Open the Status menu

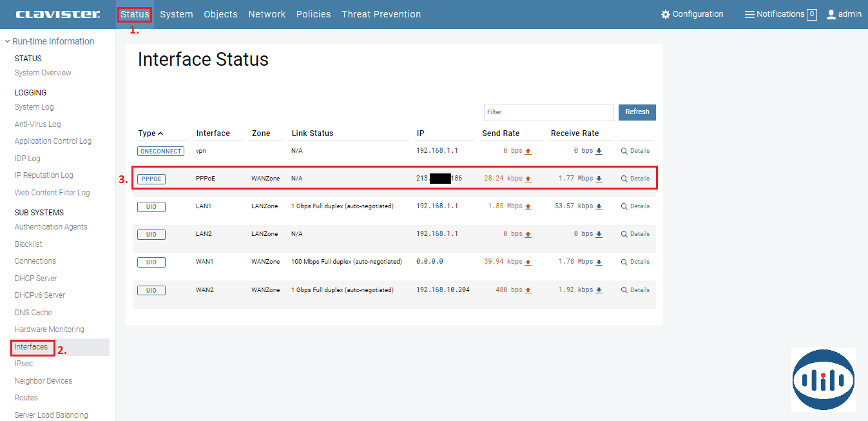pos(135,14)
